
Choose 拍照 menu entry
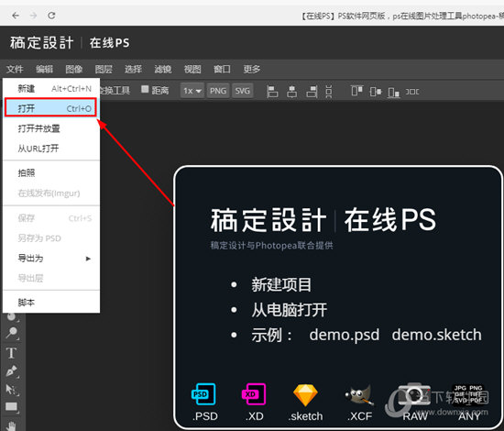click(x=51, y=173)
